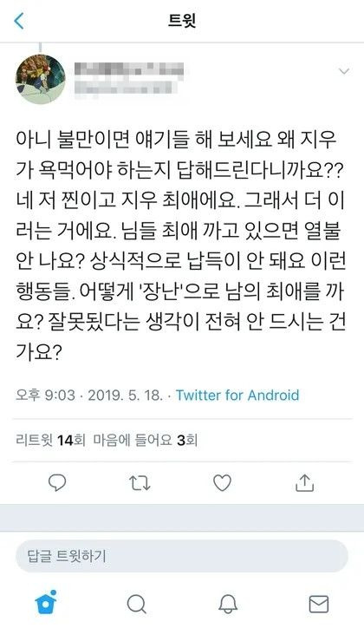Tap the reply speech bubble icon
Viewport: 364px width, 628px height.
57,482
